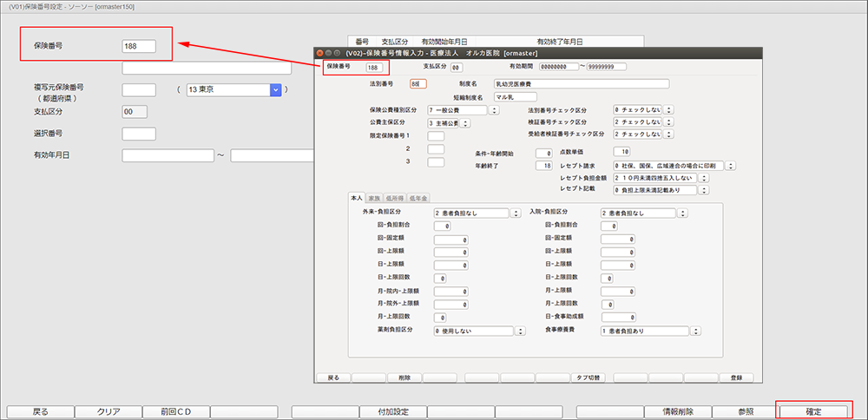Click the クリア button in bottom bar

(108, 411)
